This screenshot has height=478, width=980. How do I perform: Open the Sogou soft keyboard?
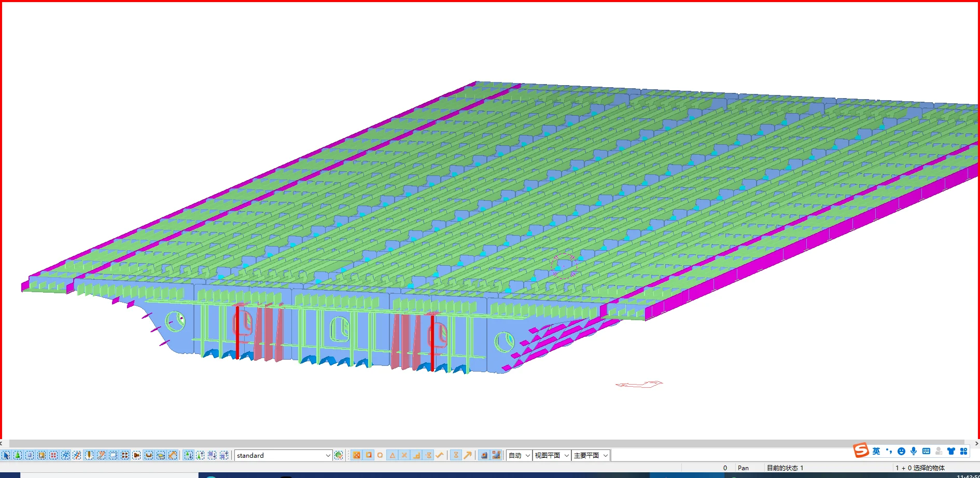926,451
